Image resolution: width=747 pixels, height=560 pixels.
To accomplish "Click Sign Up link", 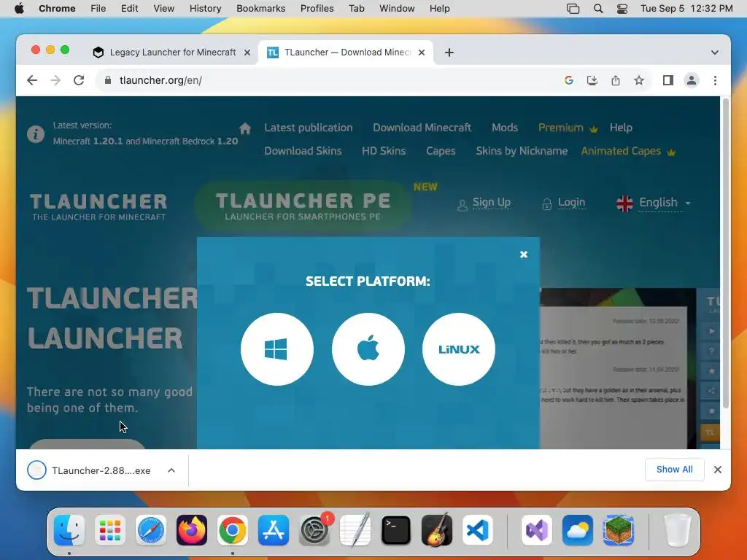I will tap(491, 203).
